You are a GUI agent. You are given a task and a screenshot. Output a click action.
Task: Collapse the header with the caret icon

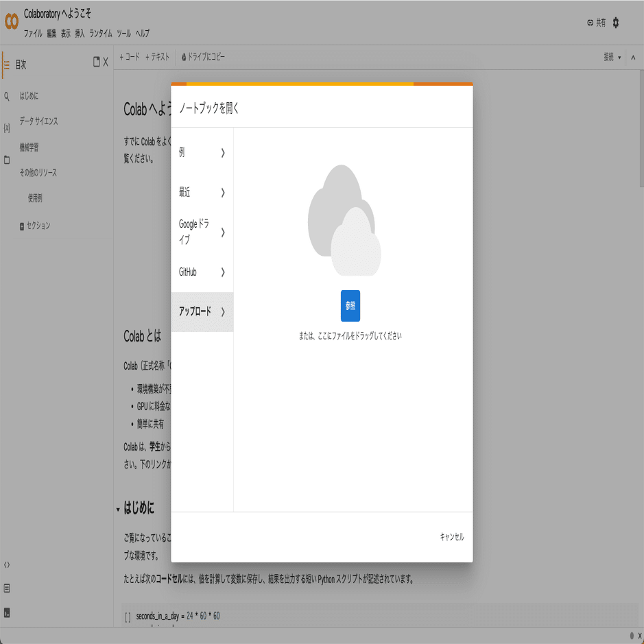click(x=633, y=58)
